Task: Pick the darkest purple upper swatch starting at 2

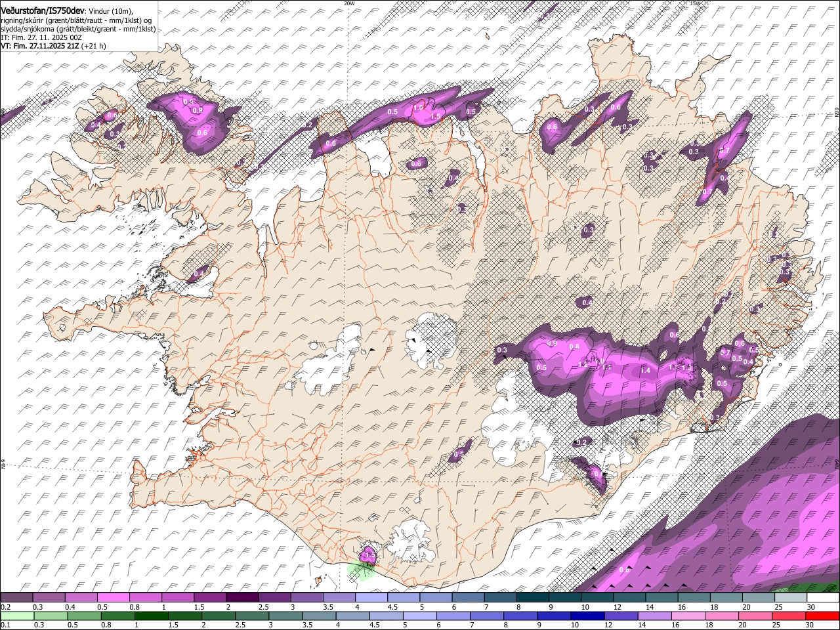Action: [241, 597]
